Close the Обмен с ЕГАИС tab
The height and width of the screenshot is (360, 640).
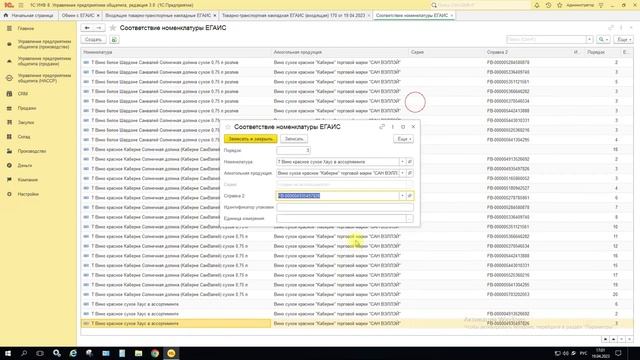pyautogui.click(x=98, y=16)
